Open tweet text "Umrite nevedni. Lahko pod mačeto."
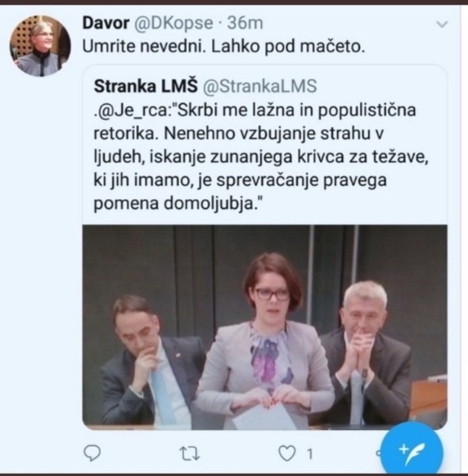The height and width of the screenshot is (476, 468). point(224,47)
